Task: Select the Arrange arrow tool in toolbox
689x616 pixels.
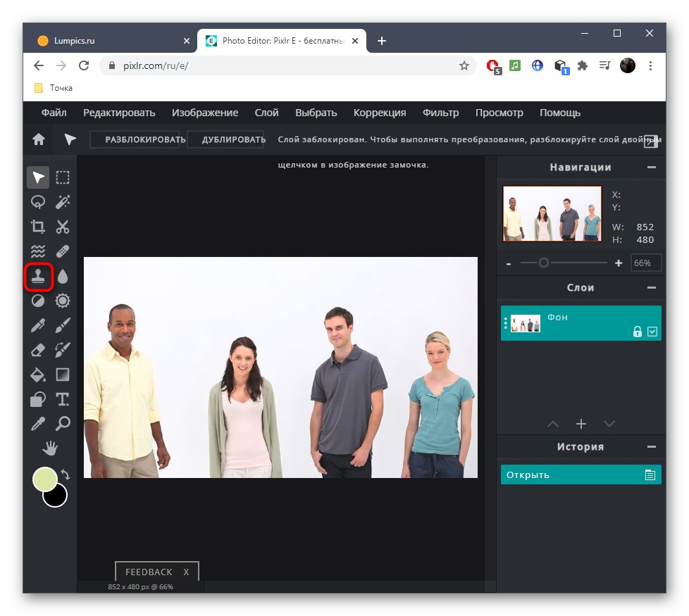Action: coord(38,177)
